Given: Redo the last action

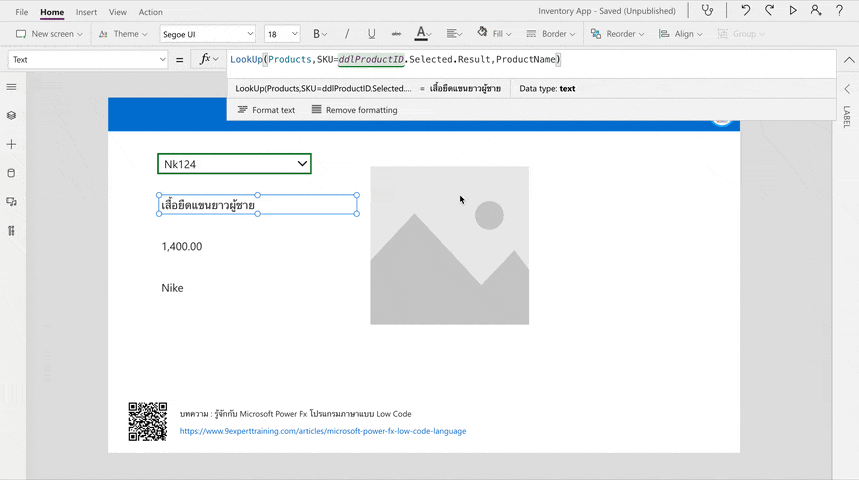Looking at the screenshot, I should click(769, 10).
